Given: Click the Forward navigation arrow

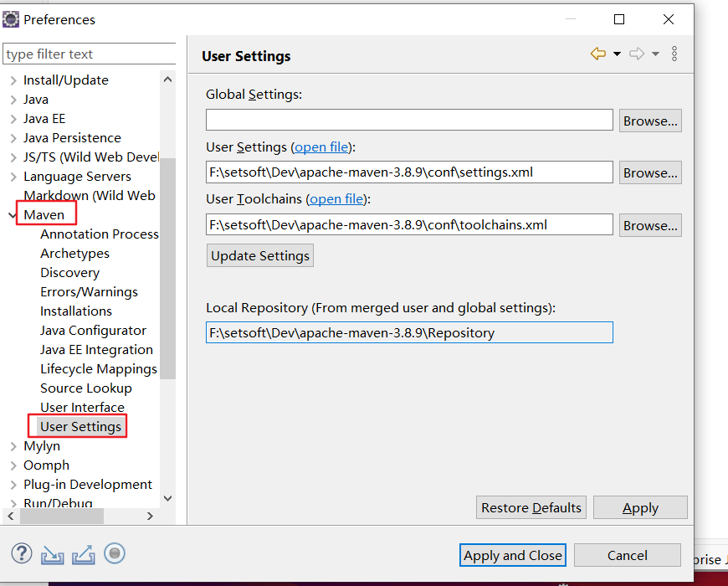Looking at the screenshot, I should 636,54.
